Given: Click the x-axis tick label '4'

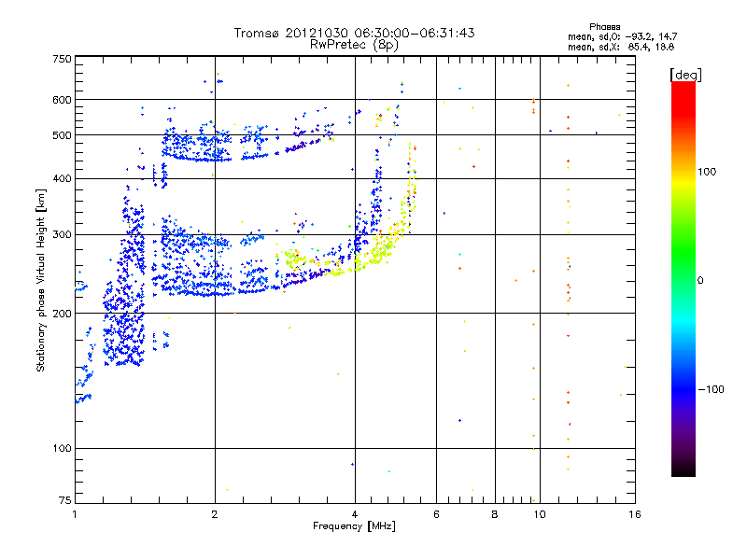Looking at the screenshot, I should 355,514.
